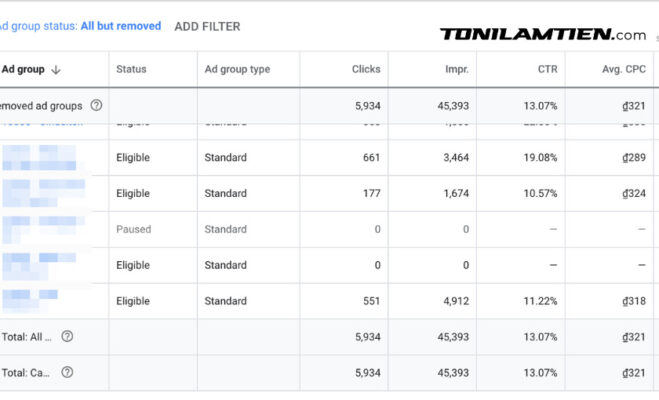Viewport: 659px width, 400px height.
Task: Sort by the Clicks column header
Action: click(366, 69)
